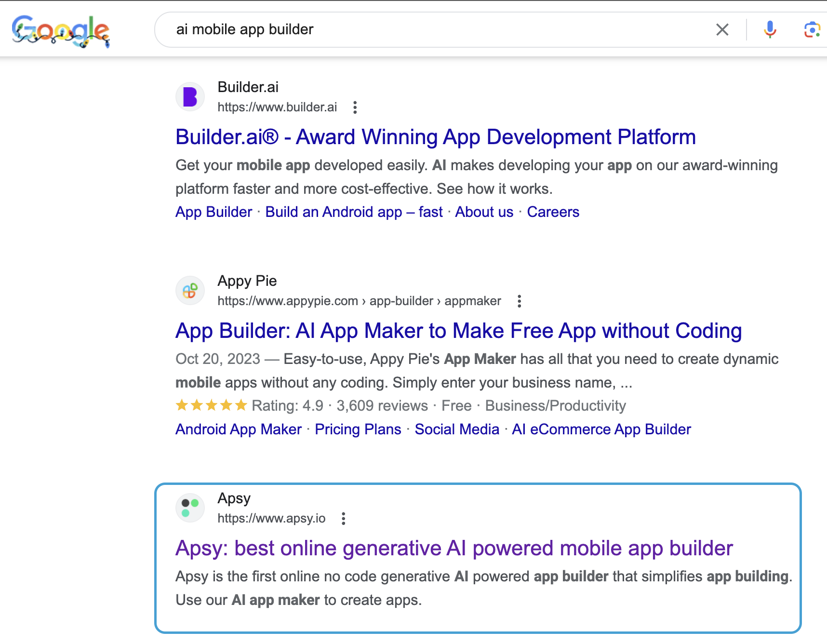827x644 pixels.
Task: Start a voice search with the microphone icon
Action: (770, 29)
